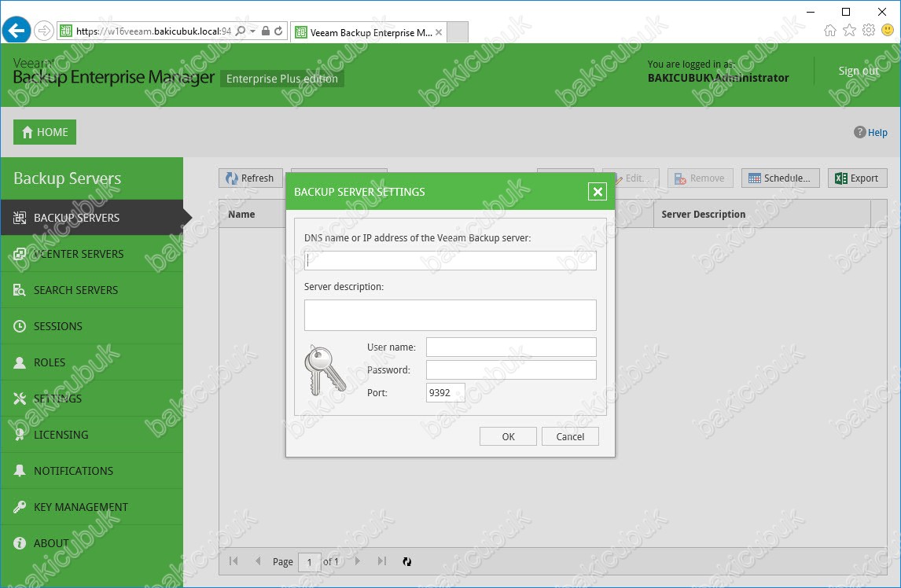Viewport: 901px width, 588px height.
Task: Select the Veeam Backup Enterprise Manager tab
Action: tap(368, 32)
